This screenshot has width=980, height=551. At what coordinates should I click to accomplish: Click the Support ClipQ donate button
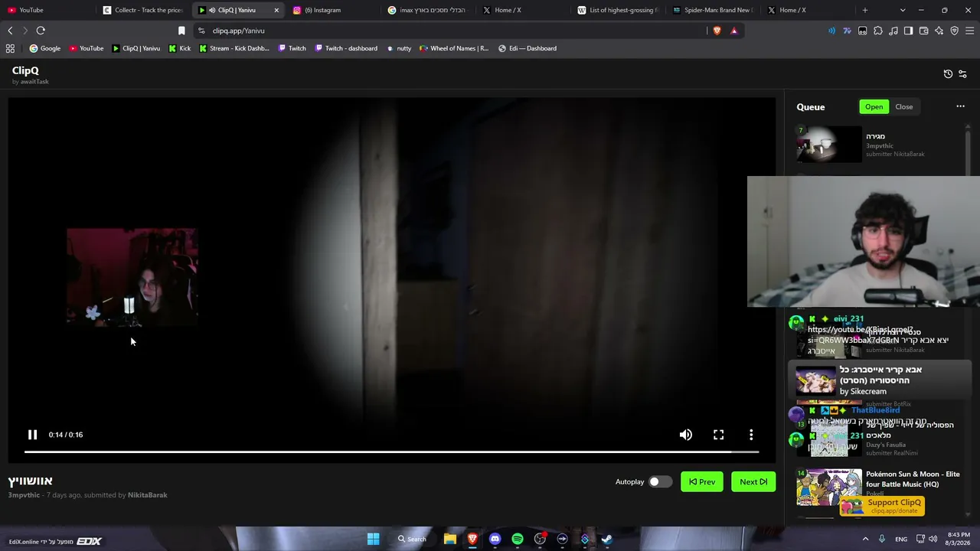pyautogui.click(x=882, y=506)
